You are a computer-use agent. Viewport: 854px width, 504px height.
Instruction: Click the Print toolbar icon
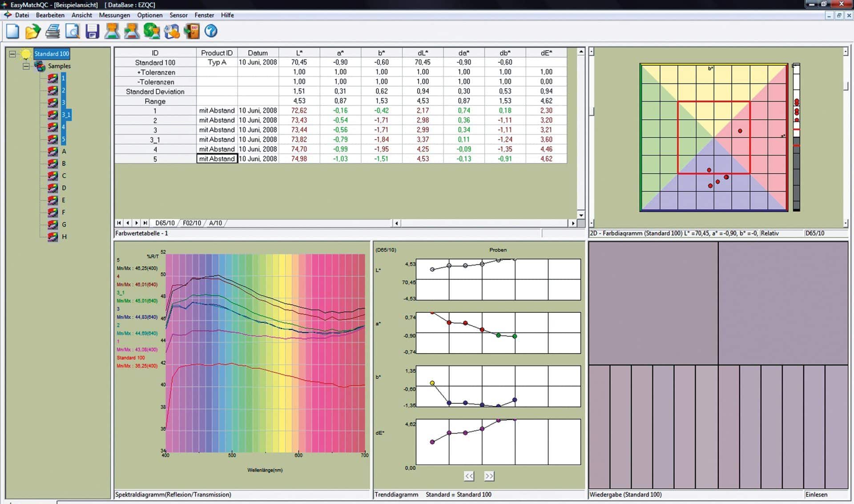[52, 31]
